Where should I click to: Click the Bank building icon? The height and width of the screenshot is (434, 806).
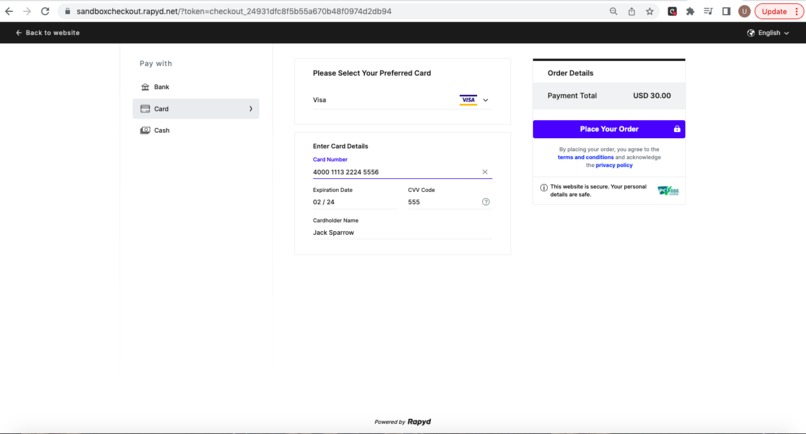[x=145, y=87]
